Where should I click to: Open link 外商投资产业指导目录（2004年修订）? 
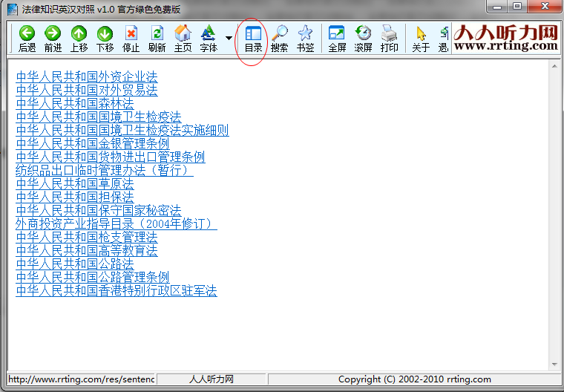[117, 223]
